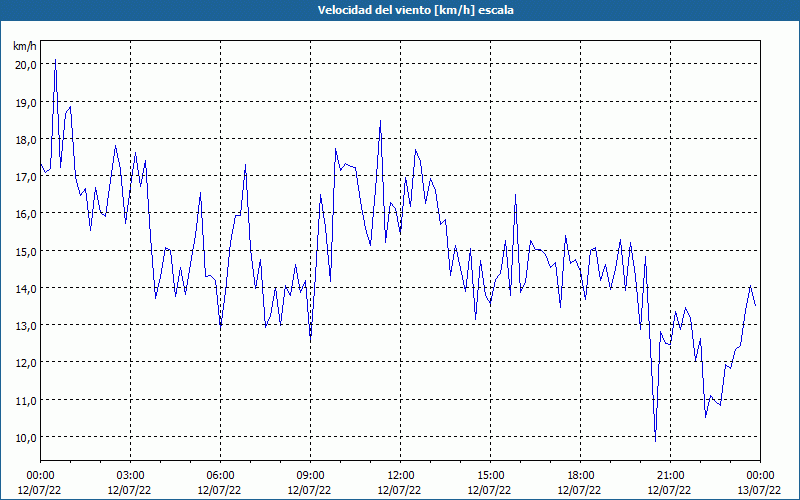Click the 21:00 time axis label
The width and height of the screenshot is (800, 500).
click(670, 476)
